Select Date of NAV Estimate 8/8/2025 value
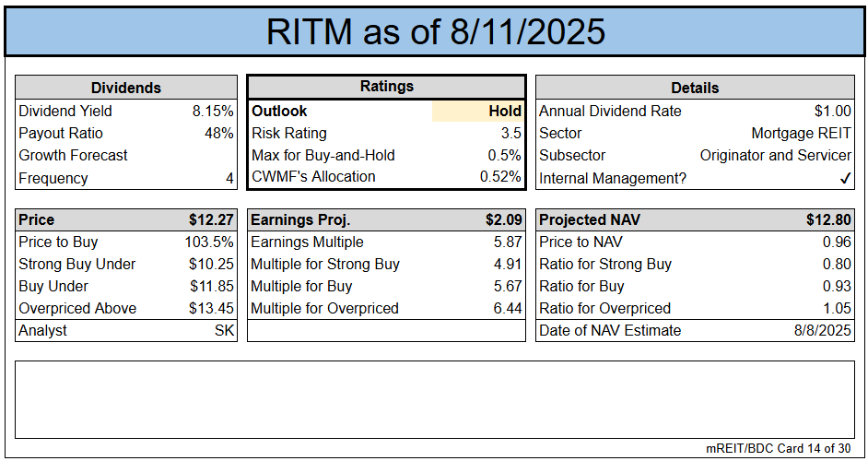Screen dimensions: 868x461 (823, 331)
